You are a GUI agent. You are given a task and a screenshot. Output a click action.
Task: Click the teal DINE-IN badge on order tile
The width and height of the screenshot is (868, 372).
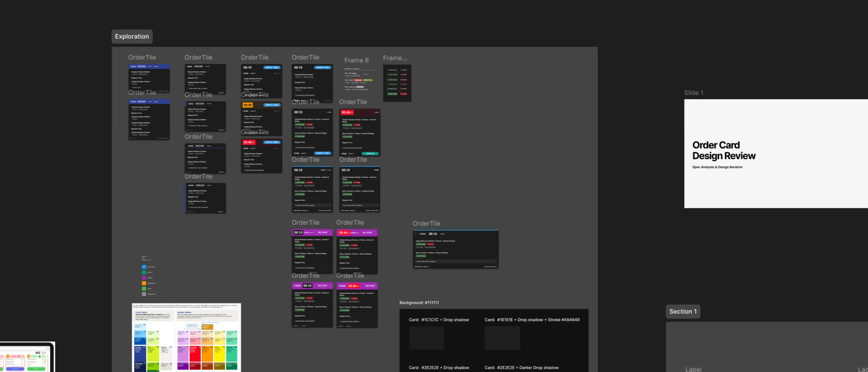coord(370,154)
